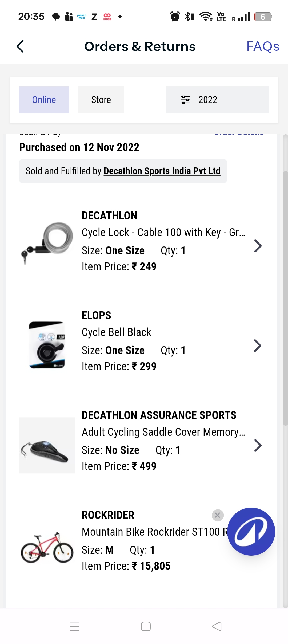Tap the back arrow icon
The width and height of the screenshot is (288, 644).
[x=20, y=46]
